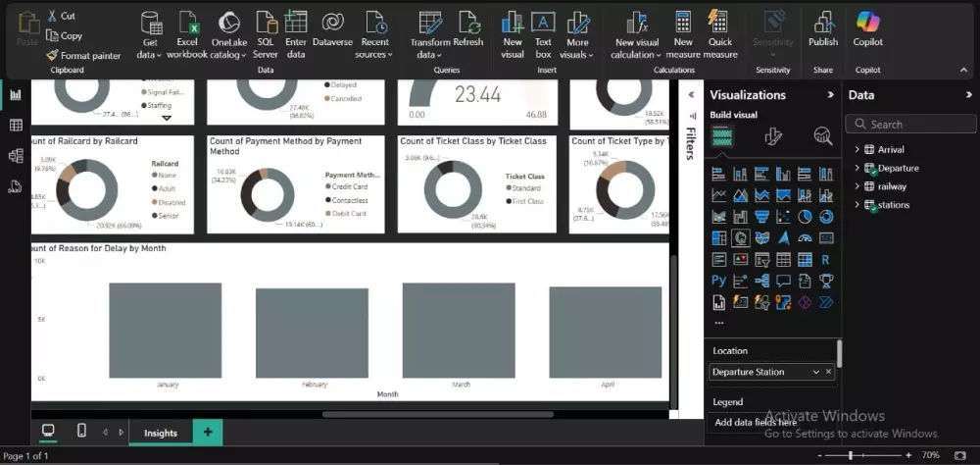
Task: Switch to Model view in left sidebar
Action: (16, 155)
